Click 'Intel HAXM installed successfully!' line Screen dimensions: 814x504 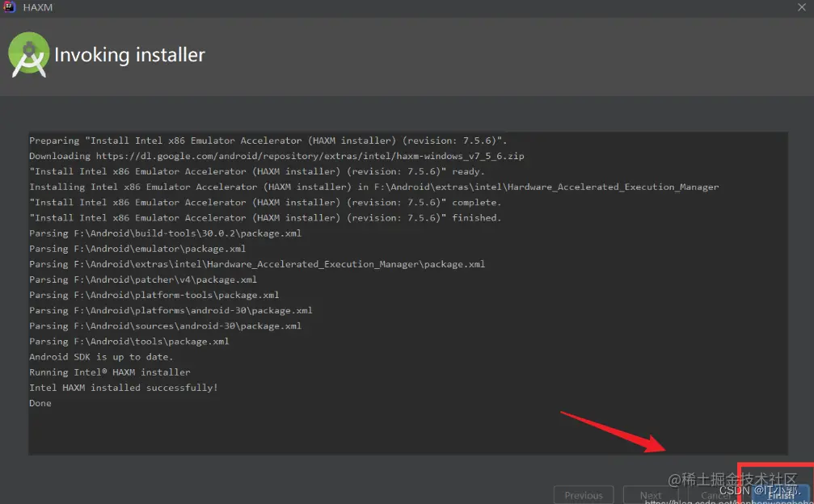pos(124,388)
